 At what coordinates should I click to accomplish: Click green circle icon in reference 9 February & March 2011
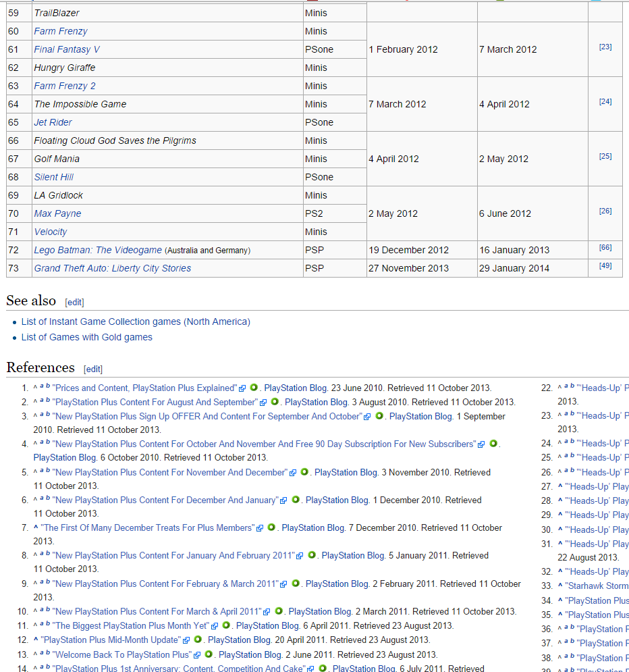pyautogui.click(x=296, y=584)
